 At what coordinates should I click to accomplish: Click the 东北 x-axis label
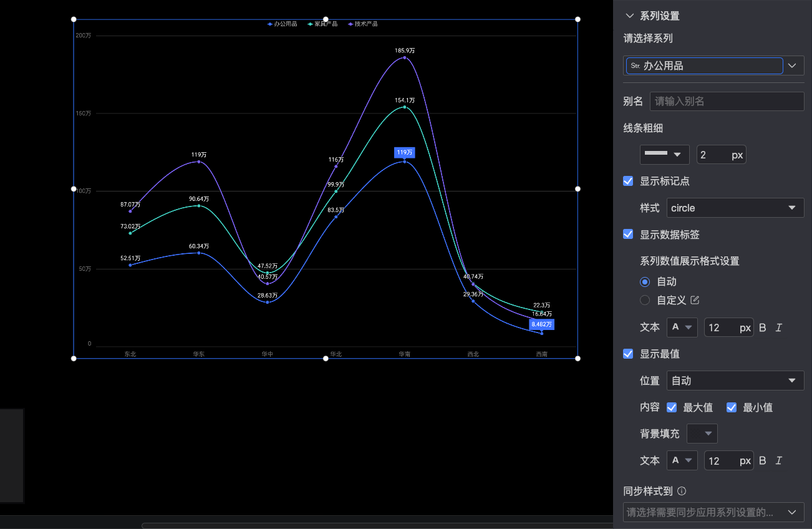tap(130, 354)
